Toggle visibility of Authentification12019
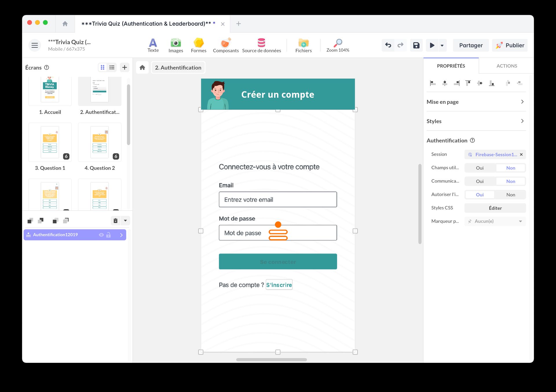The height and width of the screenshot is (392, 556). click(101, 235)
